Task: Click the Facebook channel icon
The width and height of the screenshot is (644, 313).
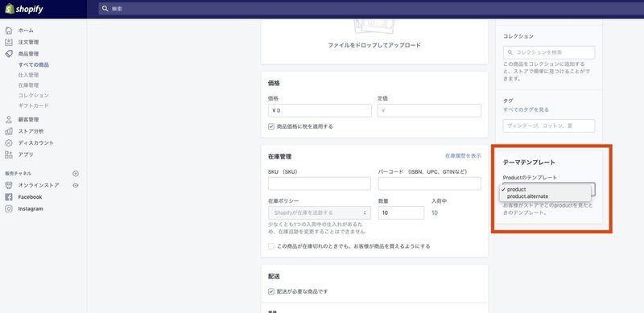Action: coord(9,197)
